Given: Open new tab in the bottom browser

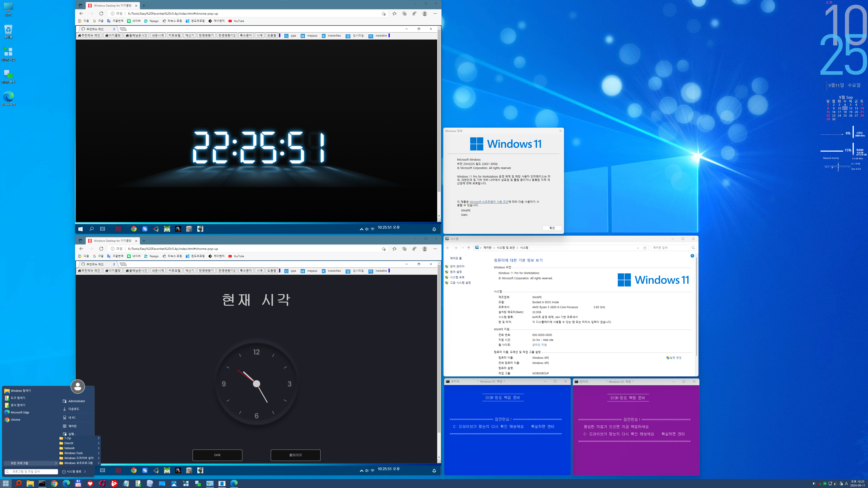Looking at the screenshot, I should pos(144,240).
